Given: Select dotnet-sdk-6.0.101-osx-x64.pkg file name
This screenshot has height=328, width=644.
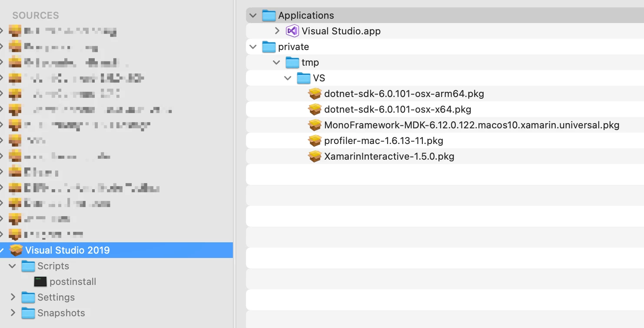Looking at the screenshot, I should click(x=398, y=110).
